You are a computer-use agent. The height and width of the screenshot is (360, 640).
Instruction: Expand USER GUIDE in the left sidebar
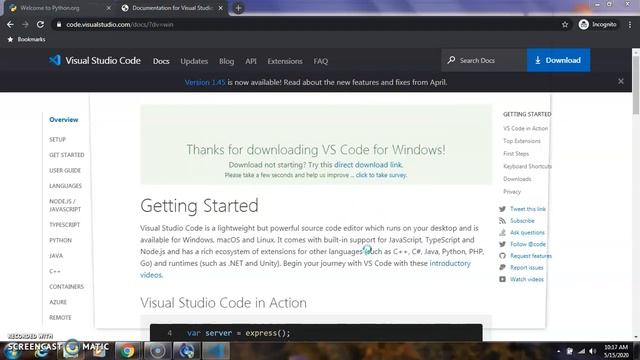click(x=65, y=171)
